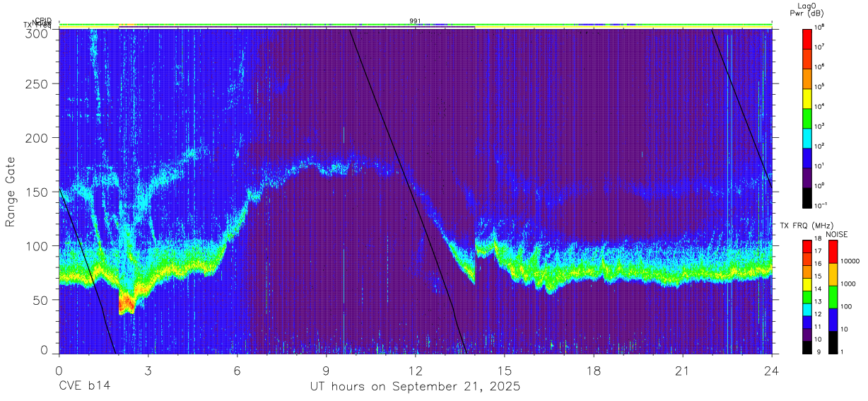This screenshot has height=401, width=868.
Task: Pick the green Lag0 Pwr colorbar segment
Action: 807,119
